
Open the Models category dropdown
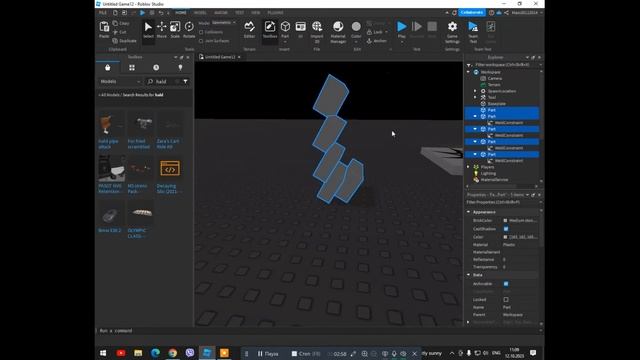120,82
